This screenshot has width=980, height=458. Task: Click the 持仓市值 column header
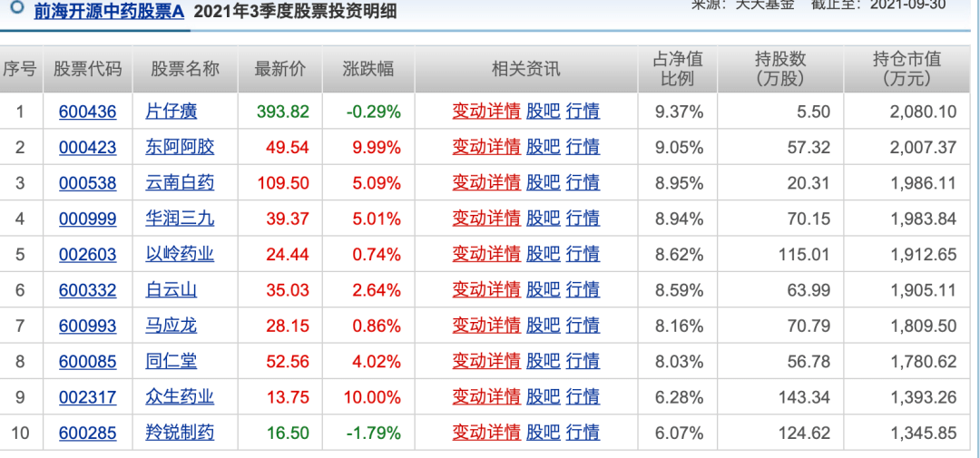(906, 69)
